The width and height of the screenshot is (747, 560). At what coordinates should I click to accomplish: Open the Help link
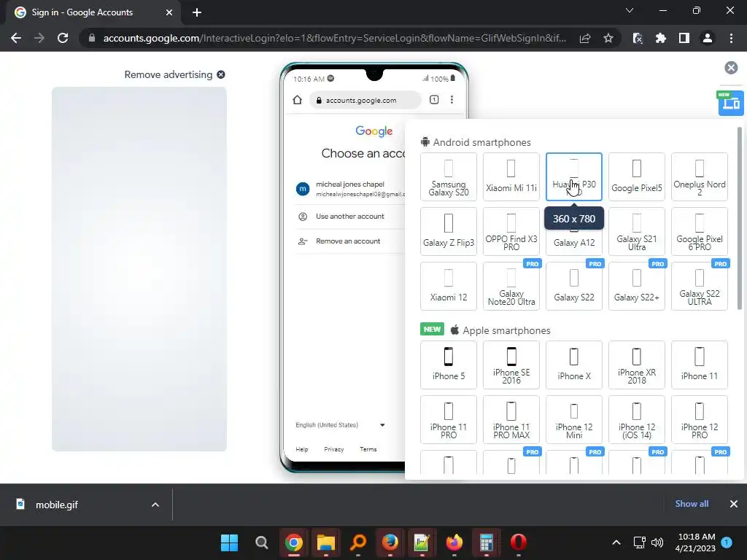point(301,449)
